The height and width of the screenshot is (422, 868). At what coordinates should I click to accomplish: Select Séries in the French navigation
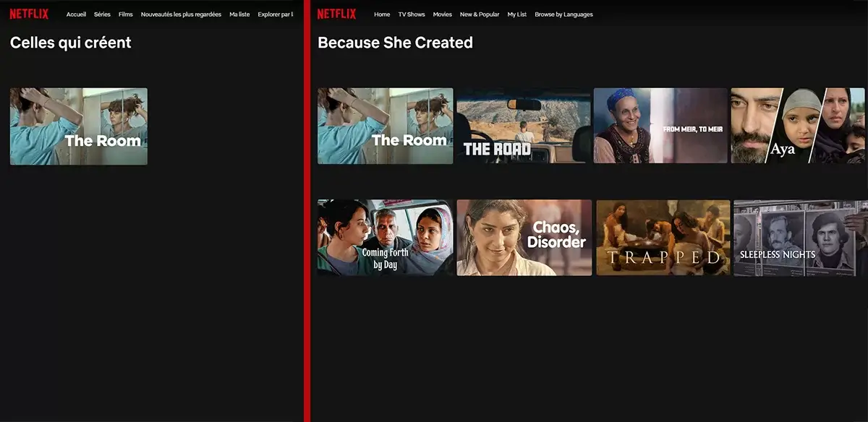coord(102,14)
